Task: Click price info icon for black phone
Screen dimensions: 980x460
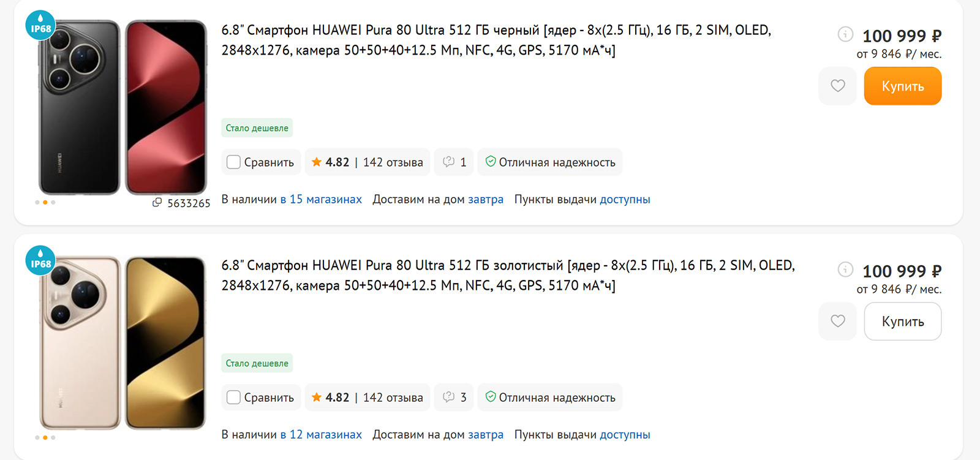Action: point(845,35)
